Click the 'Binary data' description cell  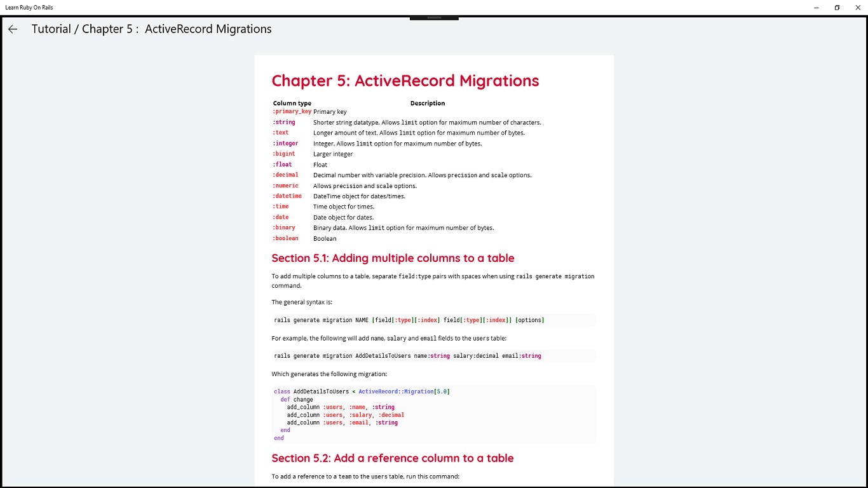click(x=403, y=227)
